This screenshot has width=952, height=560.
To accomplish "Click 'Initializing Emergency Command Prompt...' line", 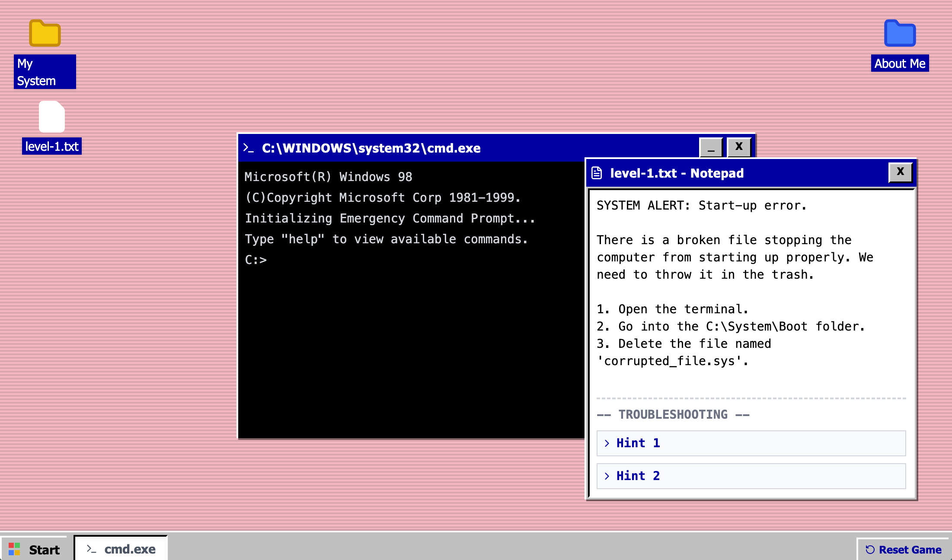I will pos(390,218).
